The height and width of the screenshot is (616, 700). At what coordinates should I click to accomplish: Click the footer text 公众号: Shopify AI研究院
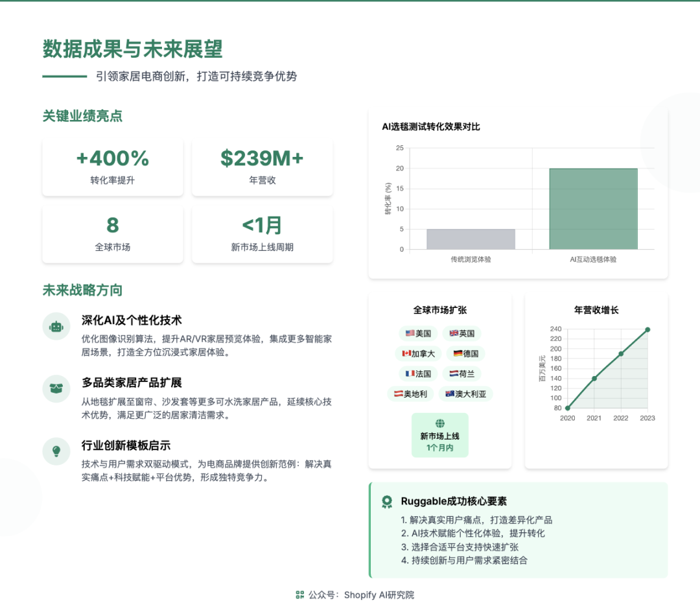click(361, 595)
